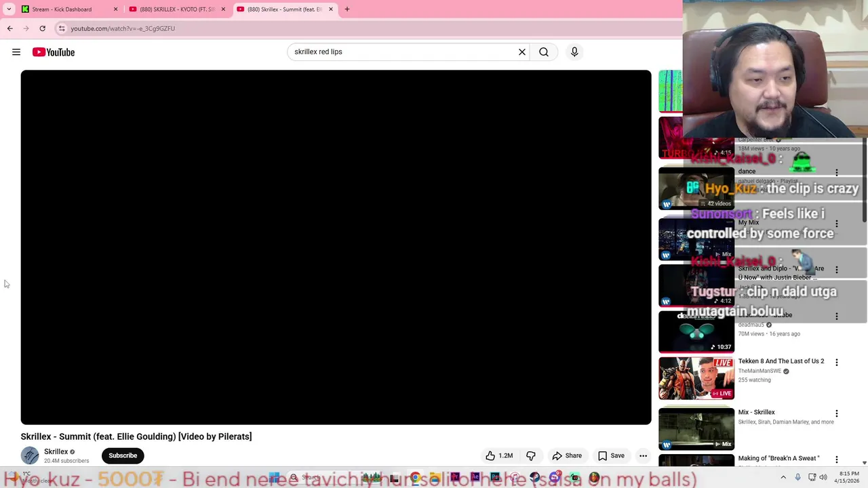
Task: Click the youtube.com address bar URL
Action: (123, 28)
